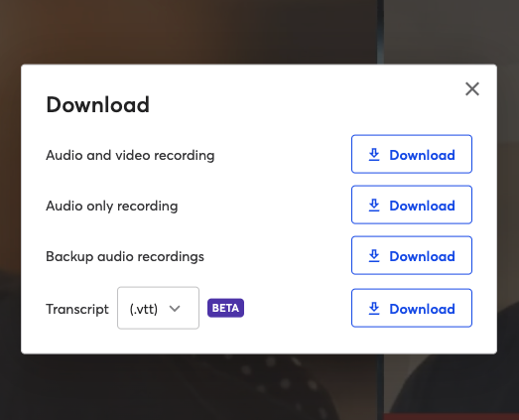Viewport: 519px width, 420px height.
Task: Download the audio only recording
Action: pyautogui.click(x=412, y=205)
